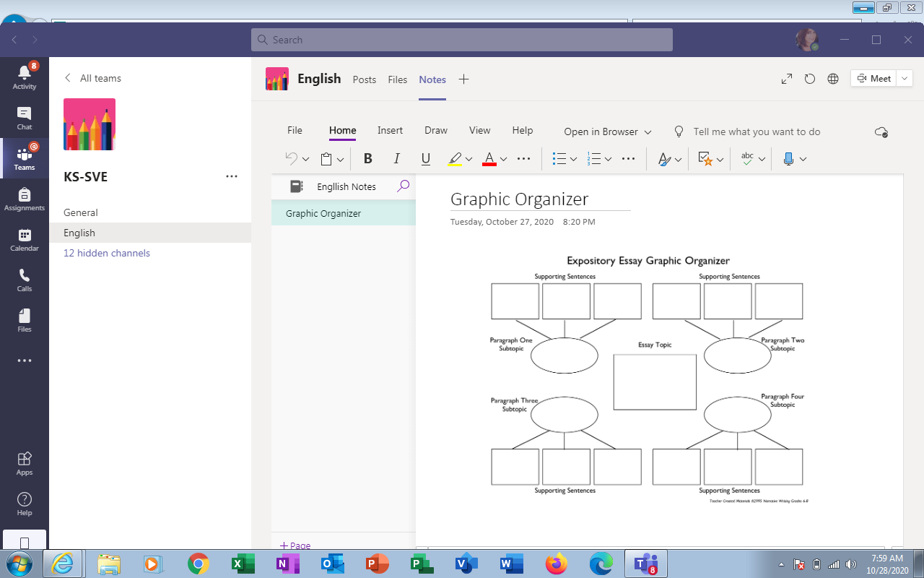
Task: Open tab in website globe icon
Action: click(x=833, y=79)
